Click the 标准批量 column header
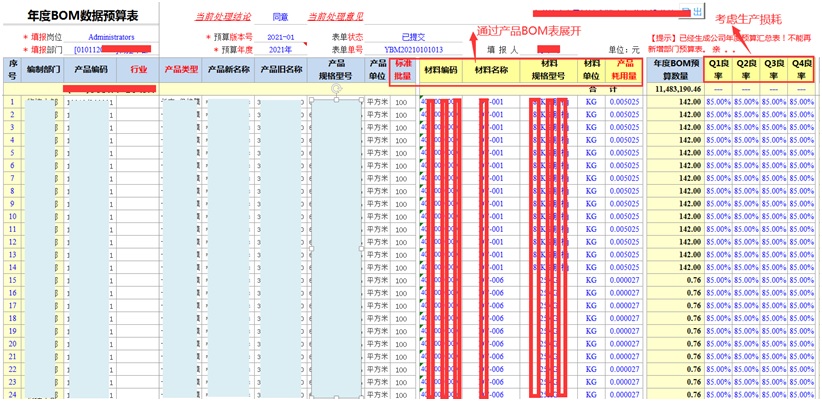822x401 pixels. (x=403, y=69)
